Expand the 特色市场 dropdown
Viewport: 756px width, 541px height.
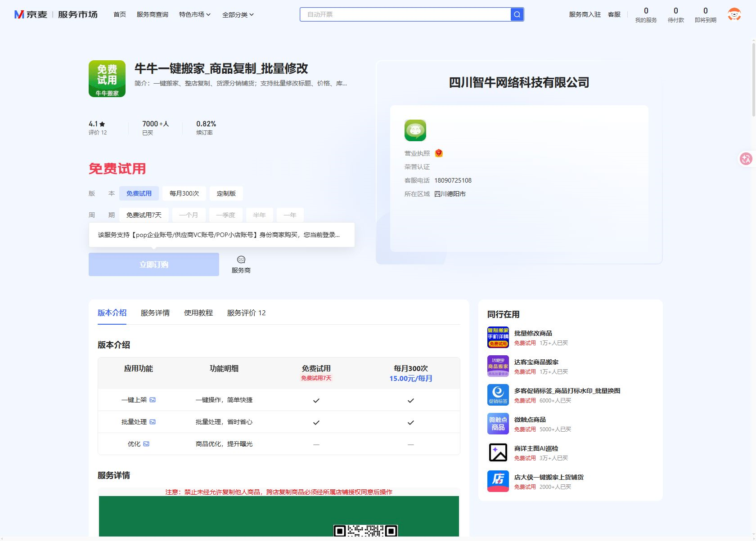(x=195, y=14)
